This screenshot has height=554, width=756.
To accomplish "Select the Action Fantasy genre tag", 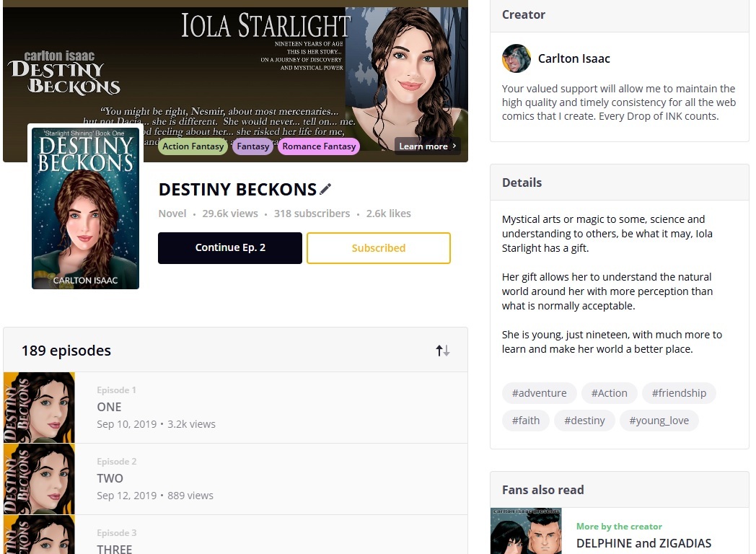I will (193, 146).
